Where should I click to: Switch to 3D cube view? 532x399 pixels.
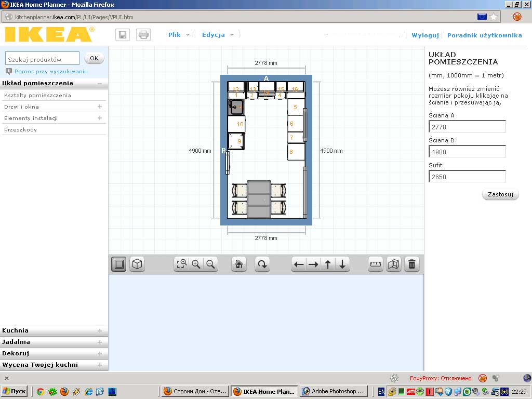pos(137,264)
